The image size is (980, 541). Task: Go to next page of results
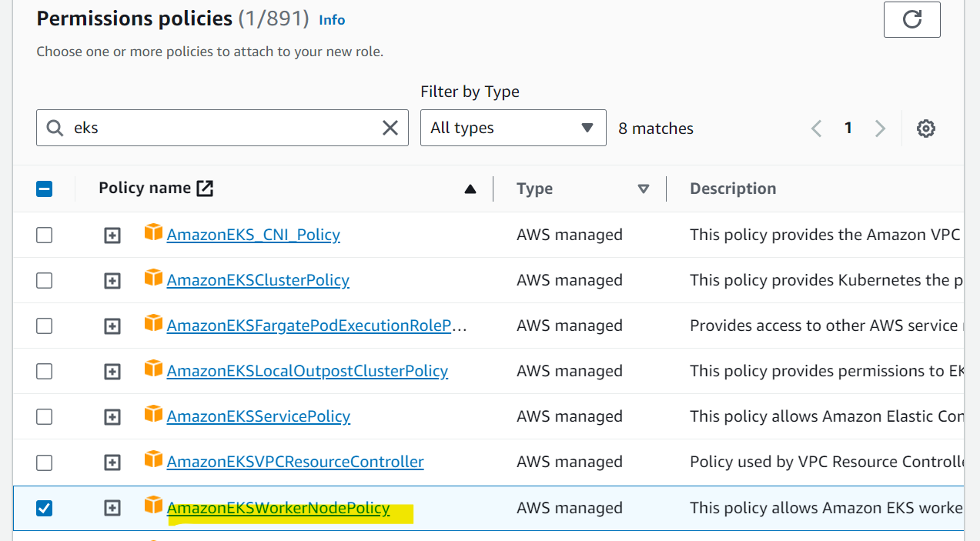[x=880, y=129]
